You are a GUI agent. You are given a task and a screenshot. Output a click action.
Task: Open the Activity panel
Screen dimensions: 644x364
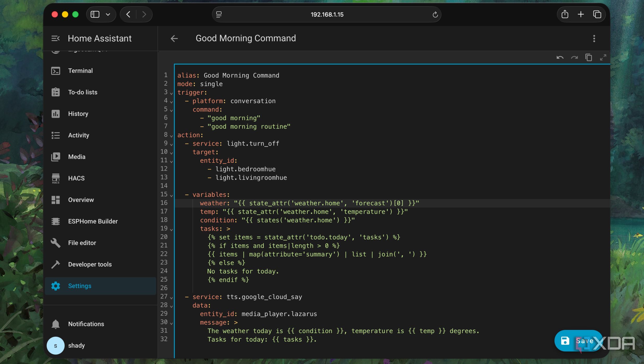point(100,135)
